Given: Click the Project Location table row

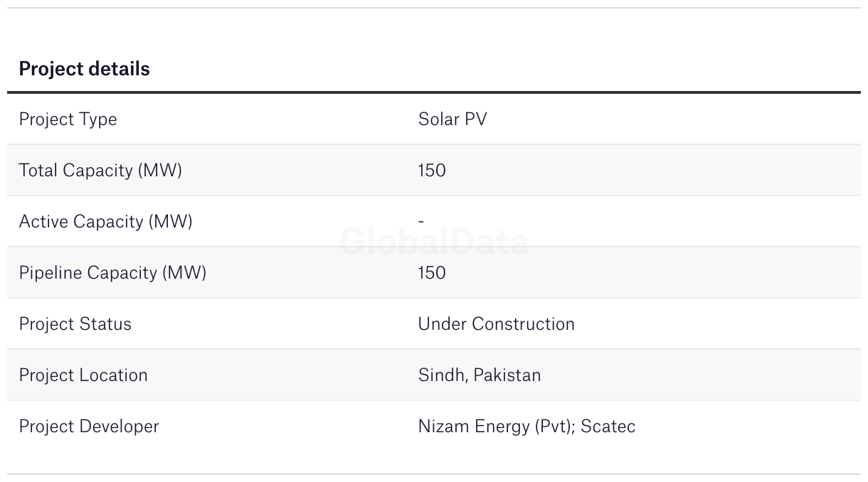Looking at the screenshot, I should coord(434,375).
